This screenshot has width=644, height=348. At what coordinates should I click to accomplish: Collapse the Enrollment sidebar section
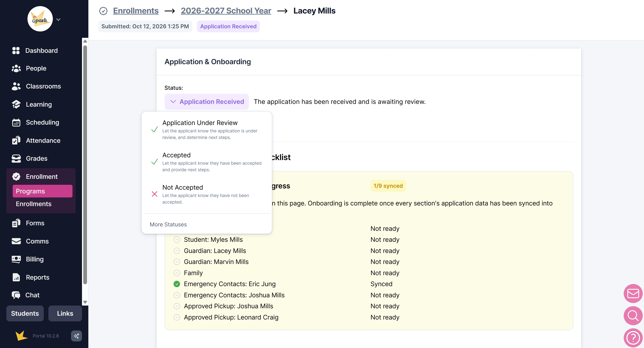coord(41,176)
